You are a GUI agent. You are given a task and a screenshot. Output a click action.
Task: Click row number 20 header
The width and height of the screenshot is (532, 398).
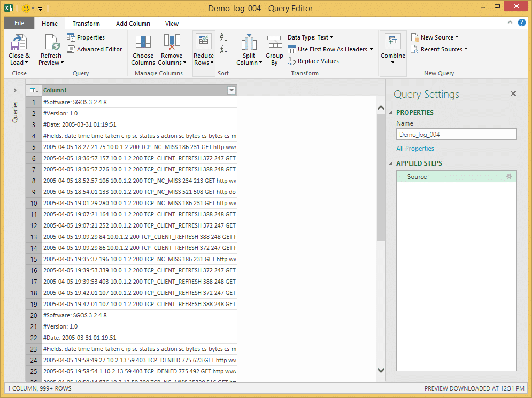[34, 315]
